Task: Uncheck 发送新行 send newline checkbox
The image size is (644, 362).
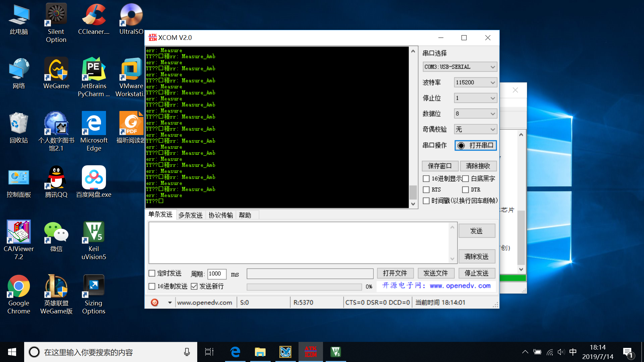Action: (x=194, y=286)
